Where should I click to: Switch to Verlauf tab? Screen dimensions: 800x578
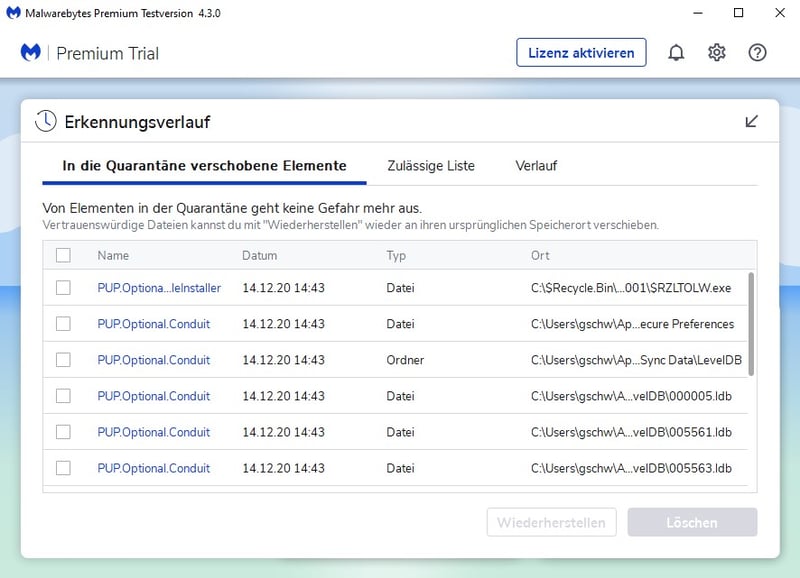(536, 166)
